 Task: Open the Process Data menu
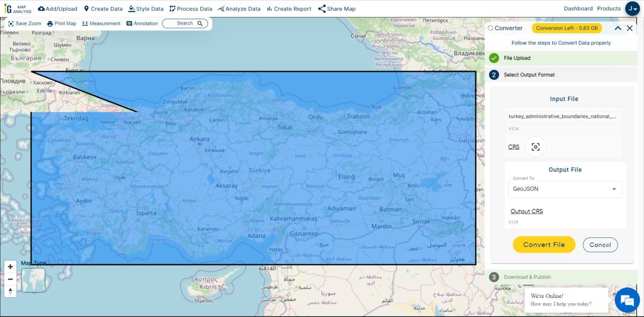[x=190, y=8]
